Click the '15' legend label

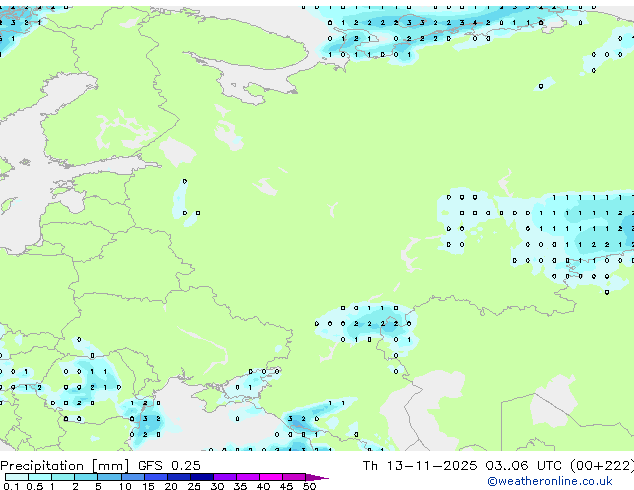tap(148, 486)
